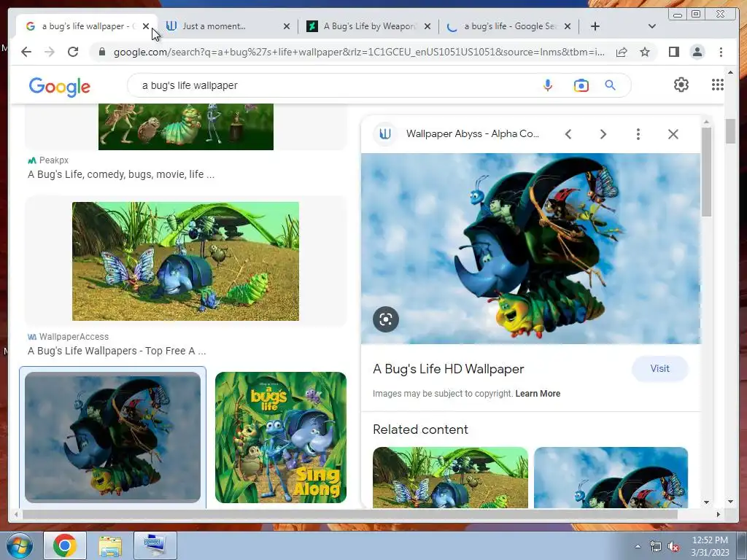The height and width of the screenshot is (560, 747).
Task: Close the 'A Bug's Life by Weapon' tab
Action: pos(427,26)
